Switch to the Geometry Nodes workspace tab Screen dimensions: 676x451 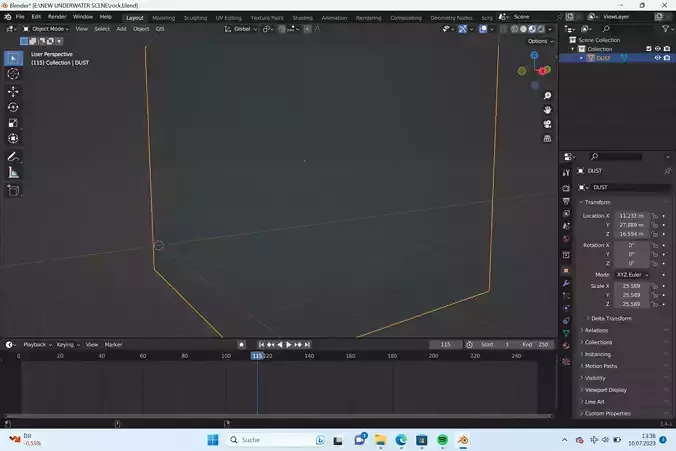coord(451,18)
